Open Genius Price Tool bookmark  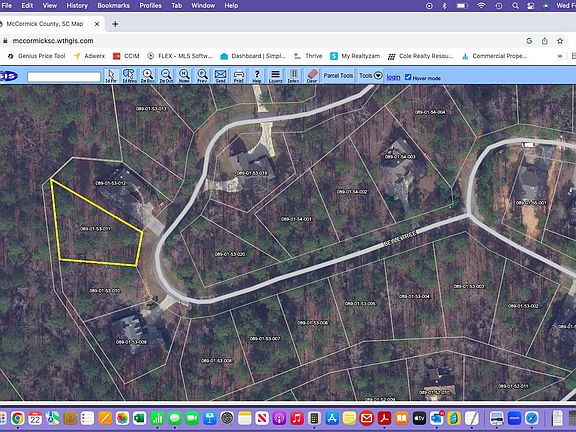click(37, 56)
